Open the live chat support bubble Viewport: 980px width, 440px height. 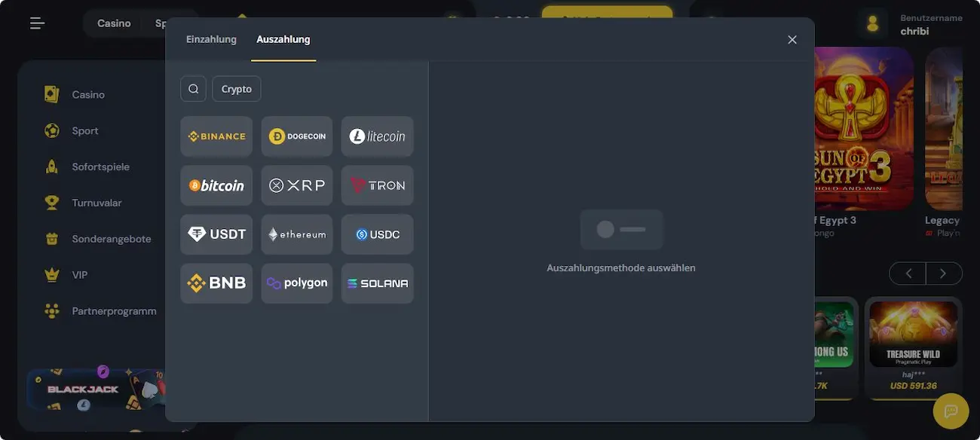click(x=951, y=411)
